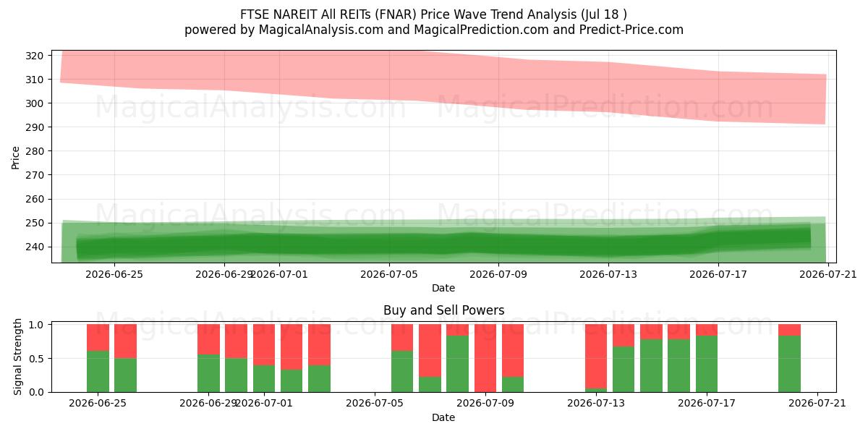Image resolution: width=868 pixels, height=434 pixels.
Task: Click the dark green price wave band
Action: [x=443, y=244]
